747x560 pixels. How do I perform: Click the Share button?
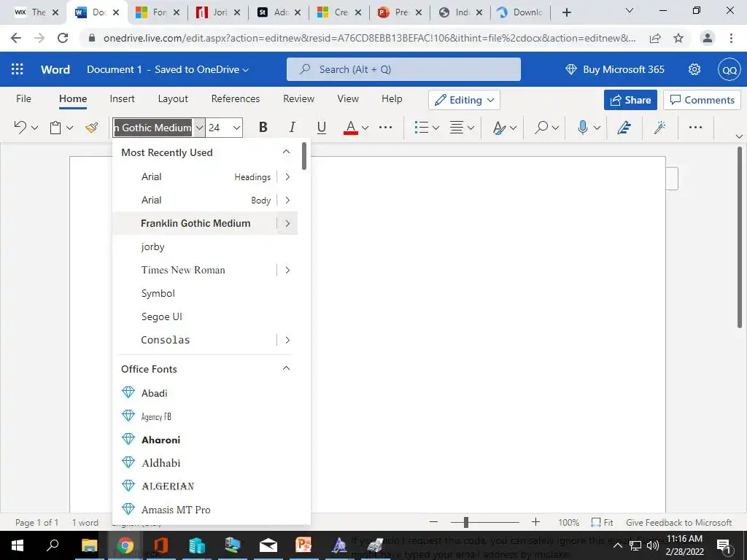coord(630,100)
